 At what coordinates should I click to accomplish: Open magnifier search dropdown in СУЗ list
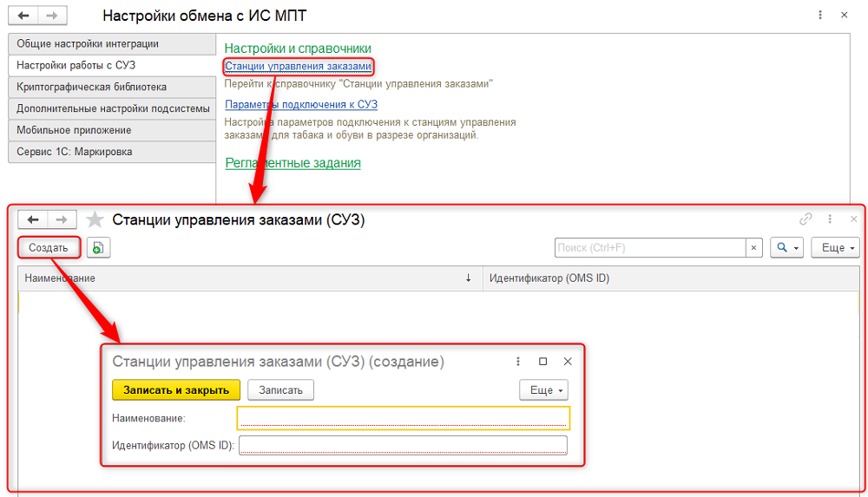(786, 247)
